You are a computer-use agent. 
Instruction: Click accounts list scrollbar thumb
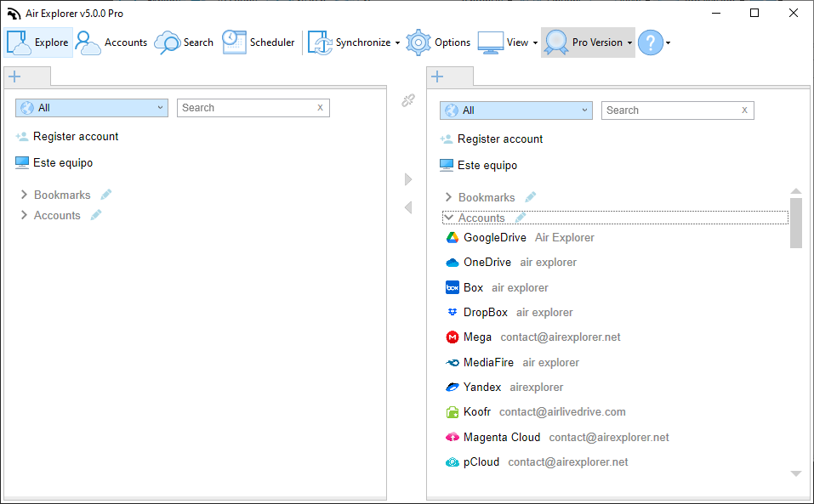click(x=796, y=223)
